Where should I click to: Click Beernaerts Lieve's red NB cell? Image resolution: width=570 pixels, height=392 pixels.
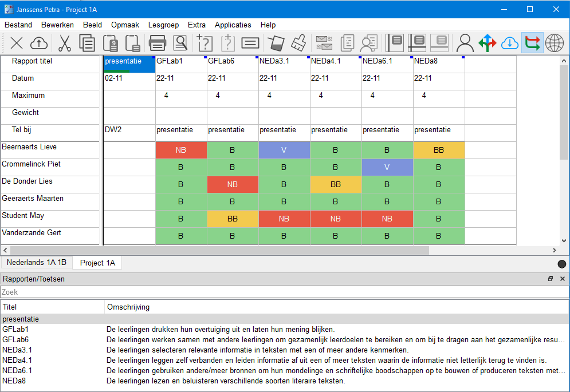[x=181, y=151]
